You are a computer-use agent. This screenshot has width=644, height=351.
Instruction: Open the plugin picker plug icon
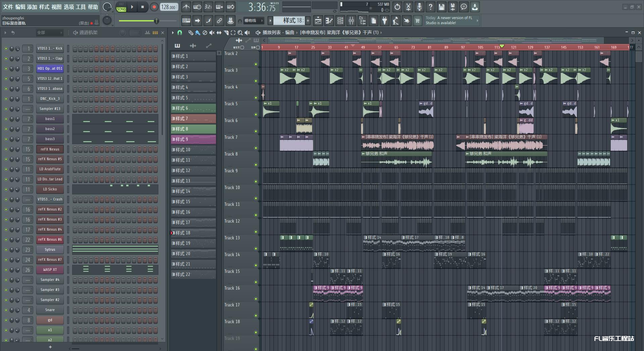[x=385, y=21]
